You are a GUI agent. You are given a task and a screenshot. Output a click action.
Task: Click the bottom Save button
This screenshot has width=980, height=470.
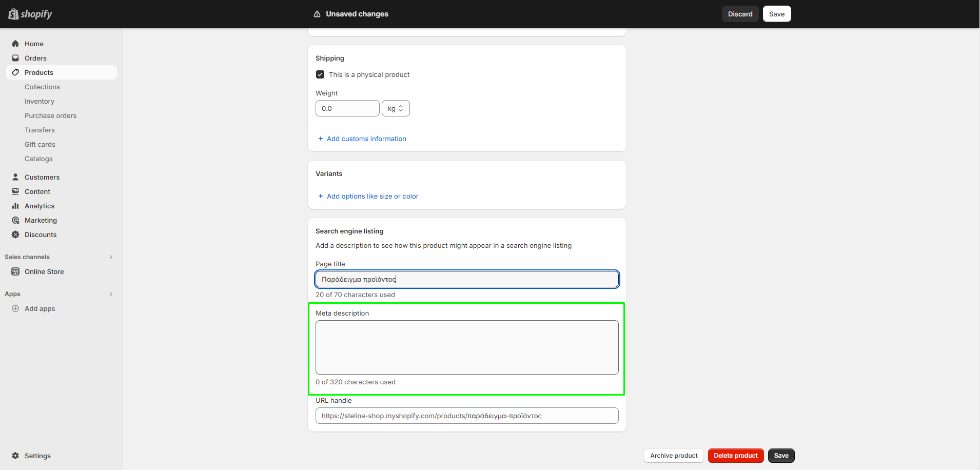781,456
